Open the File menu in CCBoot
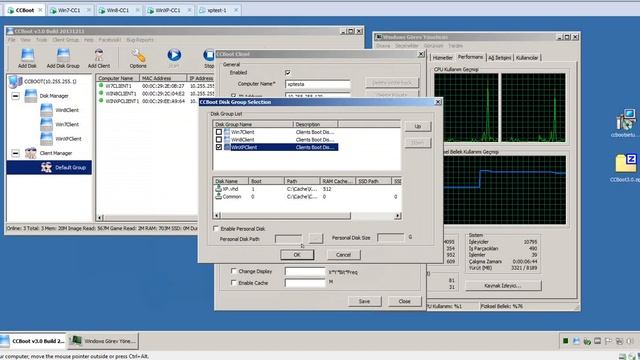This screenshot has width=640, height=360. point(11,40)
